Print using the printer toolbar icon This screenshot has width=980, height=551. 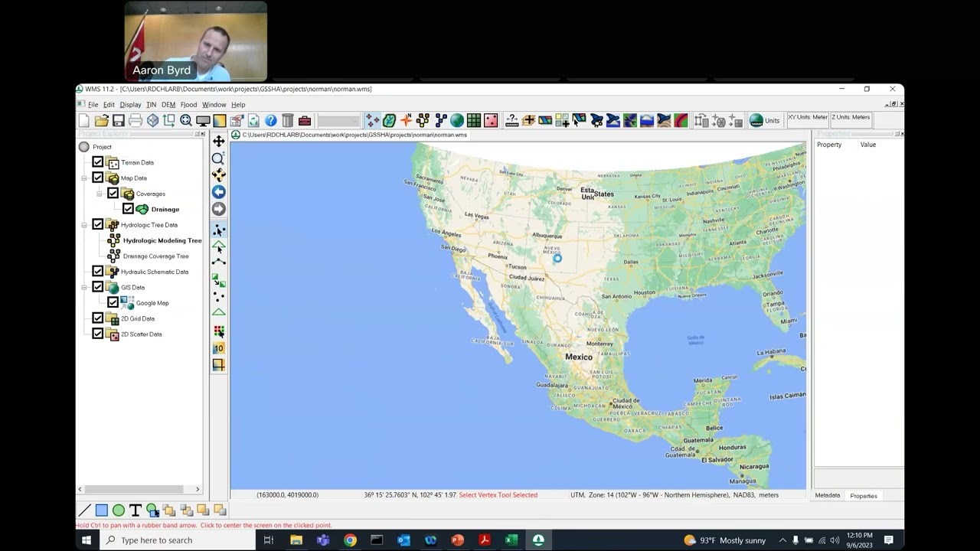[x=136, y=121]
